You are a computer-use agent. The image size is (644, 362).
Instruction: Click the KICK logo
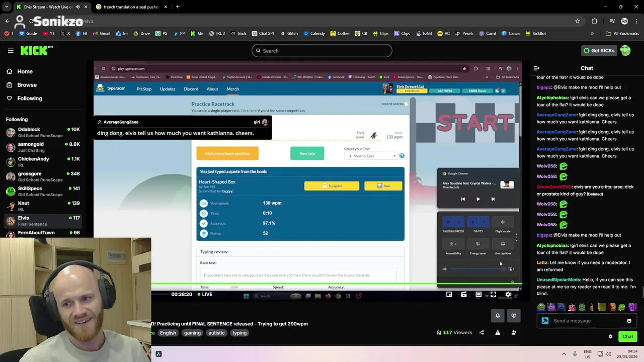(x=36, y=50)
